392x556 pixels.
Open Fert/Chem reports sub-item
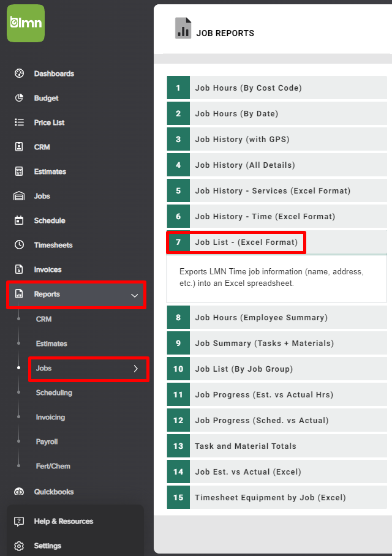[x=53, y=466]
